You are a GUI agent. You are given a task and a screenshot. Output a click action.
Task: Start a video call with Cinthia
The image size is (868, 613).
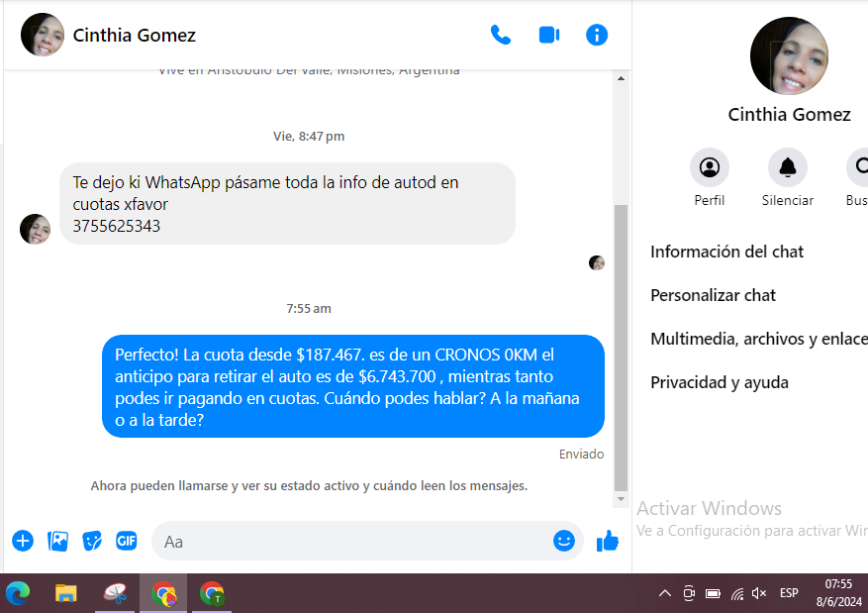click(549, 35)
